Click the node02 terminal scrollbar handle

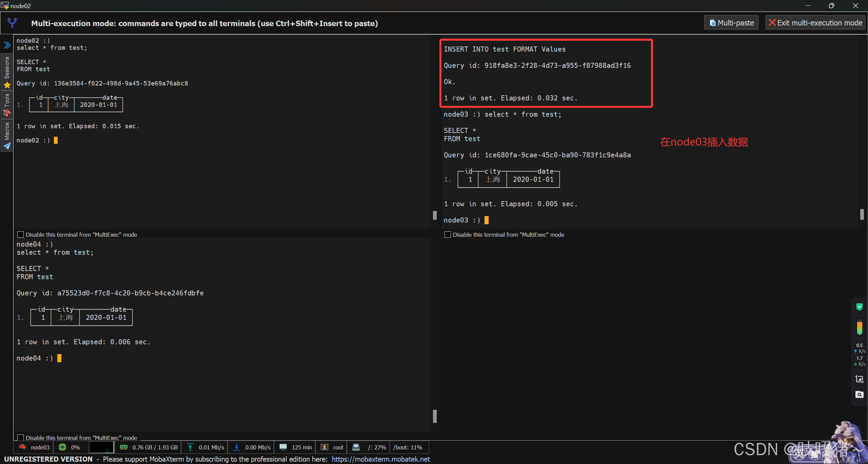[x=435, y=215]
